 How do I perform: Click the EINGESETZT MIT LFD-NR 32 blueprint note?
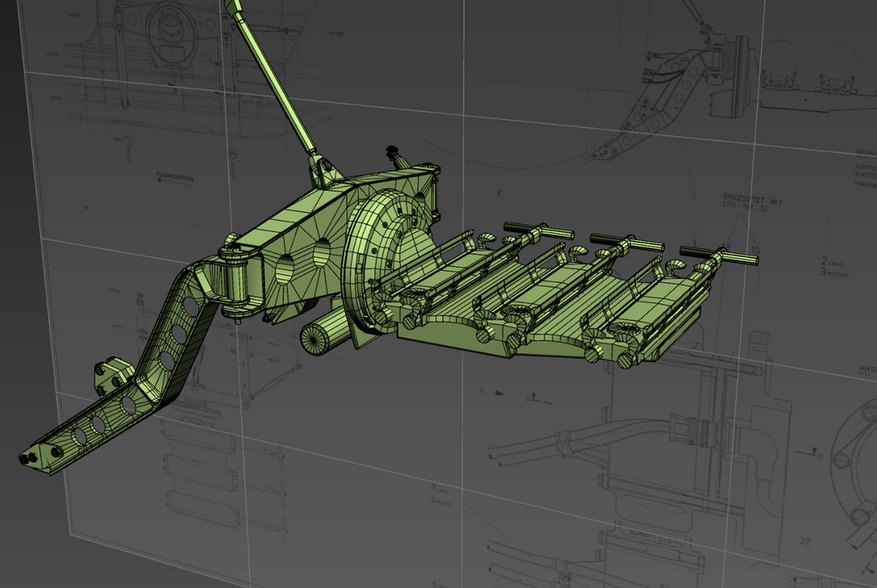[752, 202]
